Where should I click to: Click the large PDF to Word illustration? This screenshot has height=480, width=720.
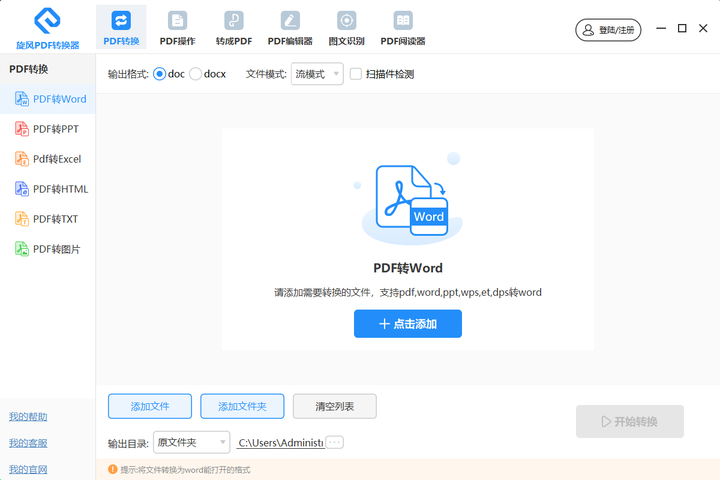point(409,198)
